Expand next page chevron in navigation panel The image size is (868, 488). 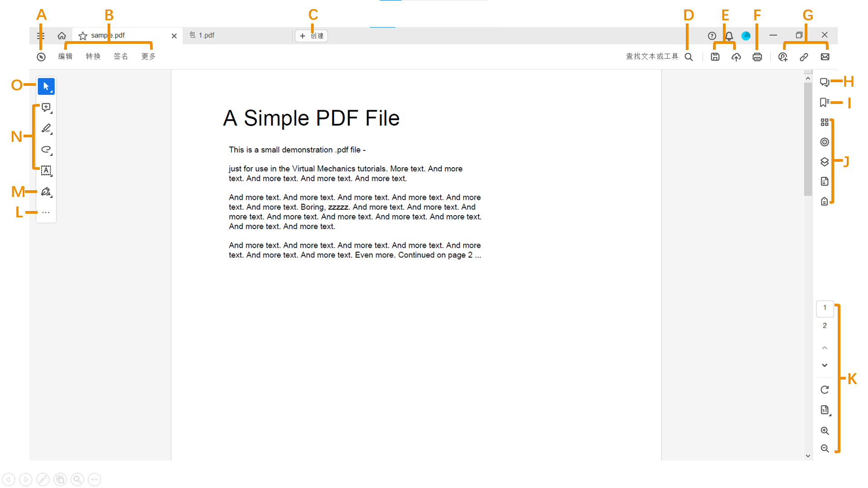[x=825, y=365]
